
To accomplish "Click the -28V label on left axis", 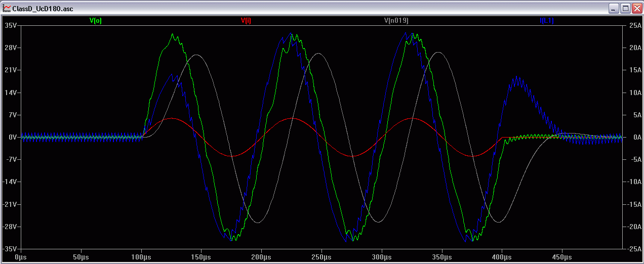I will click(10, 227).
